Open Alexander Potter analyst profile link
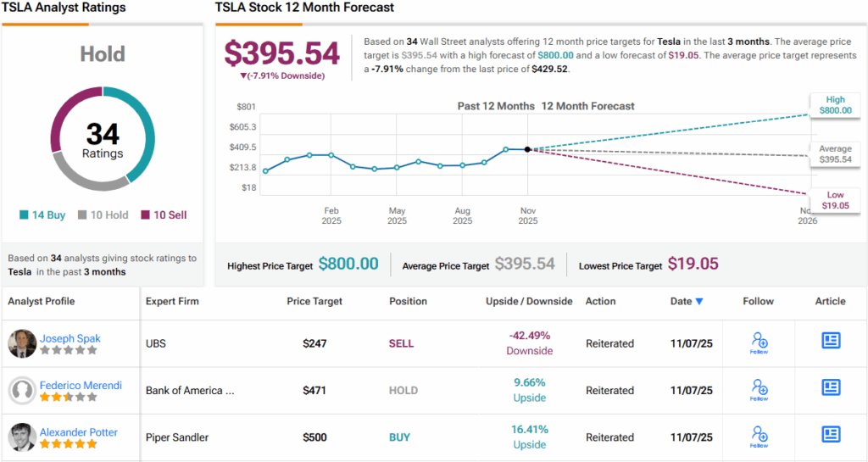Image resolution: width=868 pixels, height=462 pixels. click(x=79, y=432)
